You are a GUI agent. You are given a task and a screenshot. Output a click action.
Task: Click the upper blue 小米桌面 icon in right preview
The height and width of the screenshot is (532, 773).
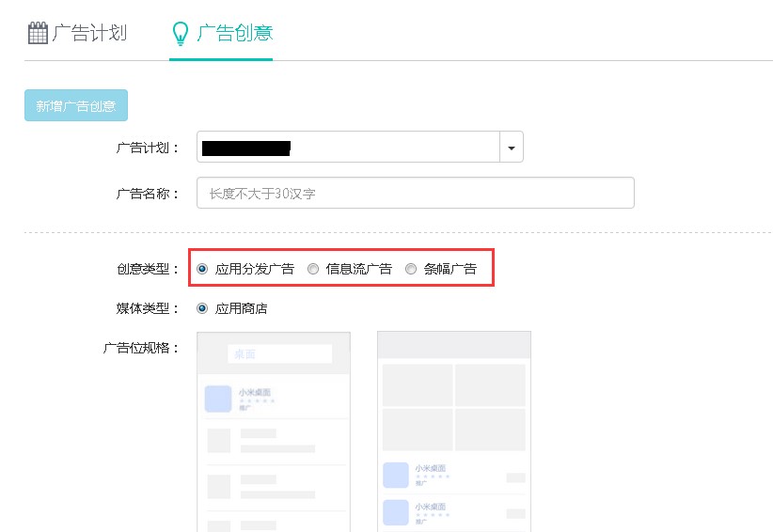(396, 475)
